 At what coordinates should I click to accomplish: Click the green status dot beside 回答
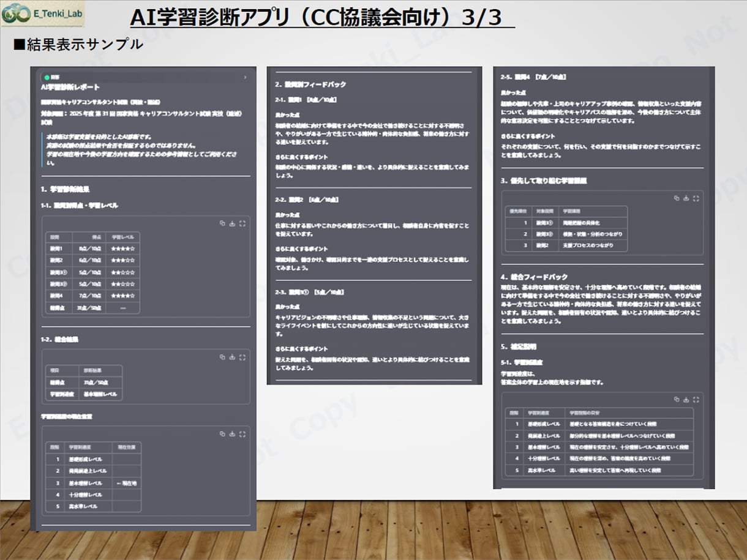tap(47, 77)
